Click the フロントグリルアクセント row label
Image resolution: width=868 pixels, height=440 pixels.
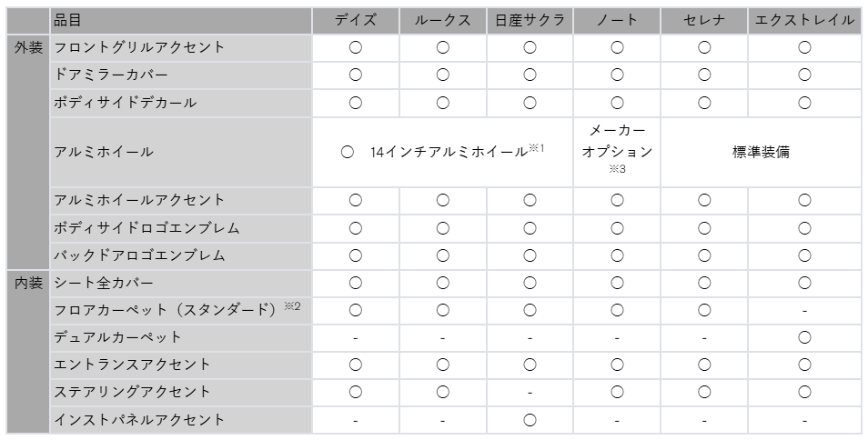139,47
